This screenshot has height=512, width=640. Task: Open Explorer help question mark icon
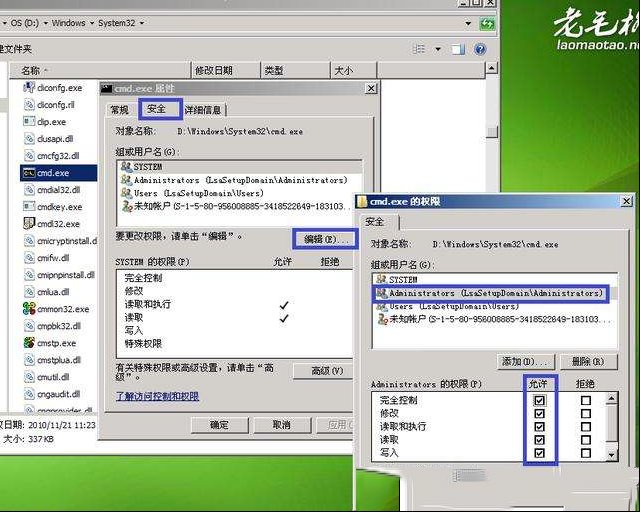(x=480, y=49)
